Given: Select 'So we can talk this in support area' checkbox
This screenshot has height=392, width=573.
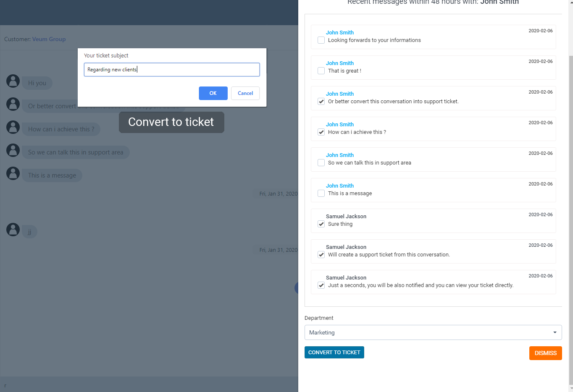Looking at the screenshot, I should 321,163.
